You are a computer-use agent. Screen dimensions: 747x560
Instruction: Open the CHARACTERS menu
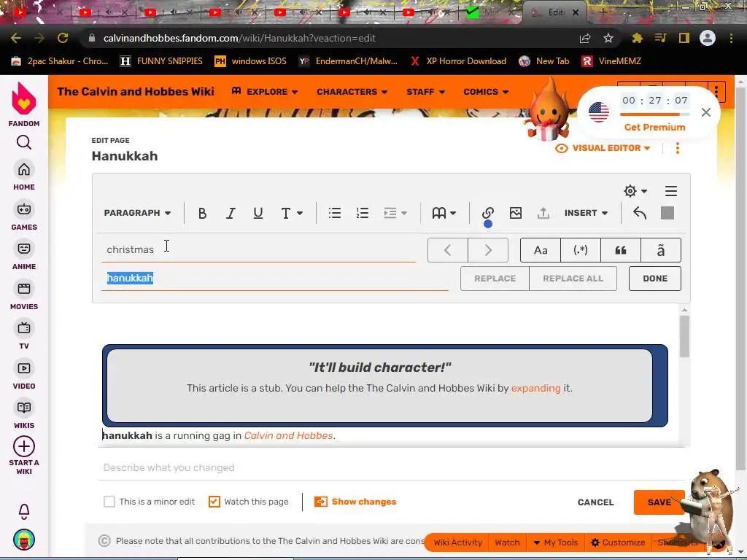pos(352,91)
